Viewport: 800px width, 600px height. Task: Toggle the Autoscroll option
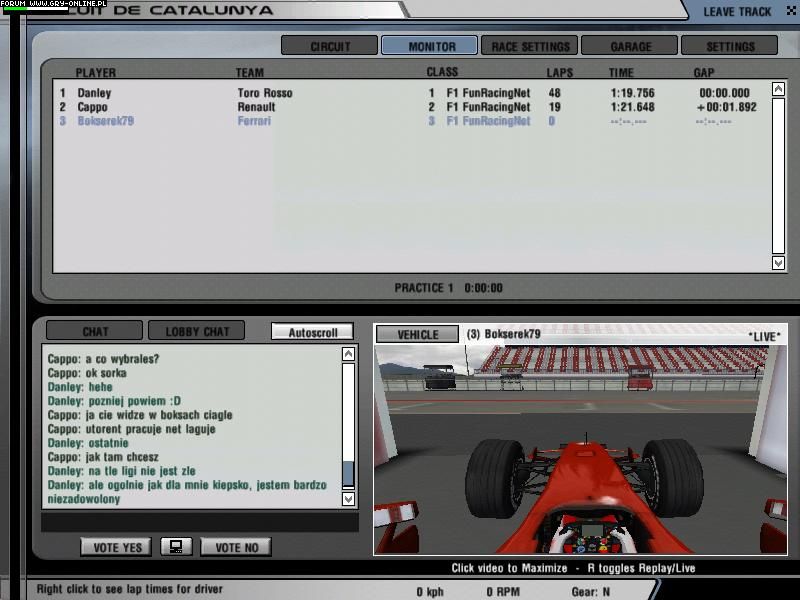click(x=313, y=332)
